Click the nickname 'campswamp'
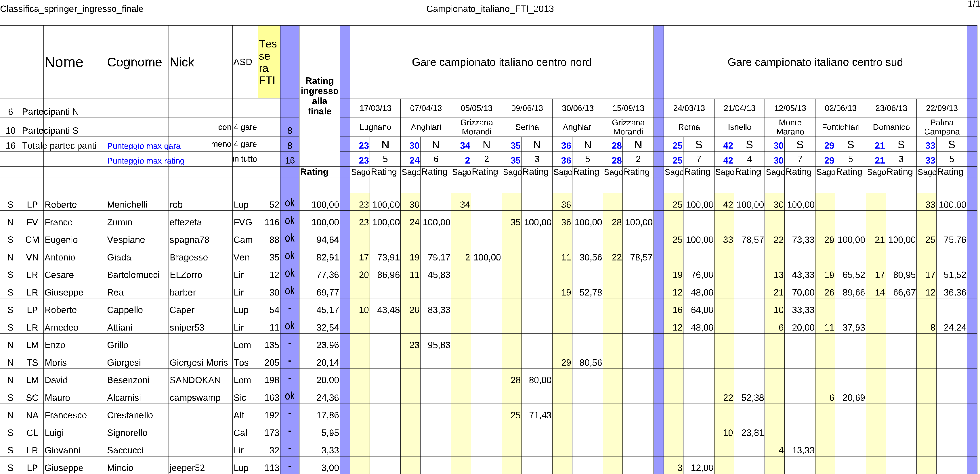Viewport: 980px width, 474px height. 195,398
